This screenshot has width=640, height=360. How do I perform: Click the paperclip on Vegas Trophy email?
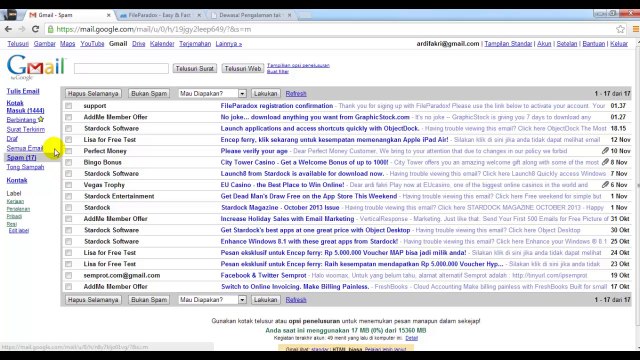(605, 184)
